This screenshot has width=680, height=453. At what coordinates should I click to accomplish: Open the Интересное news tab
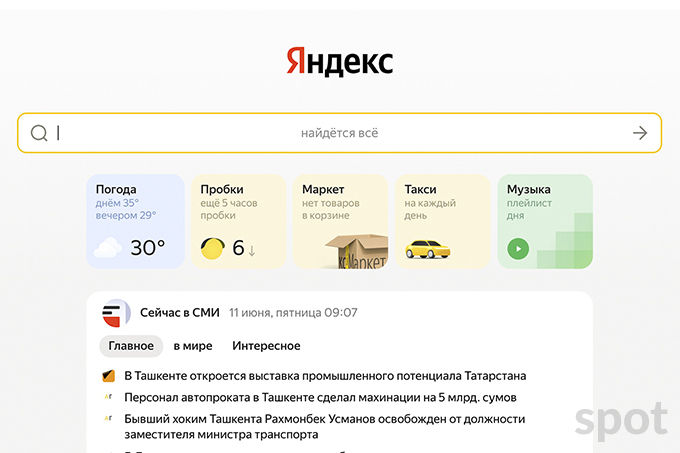pyautogui.click(x=266, y=346)
